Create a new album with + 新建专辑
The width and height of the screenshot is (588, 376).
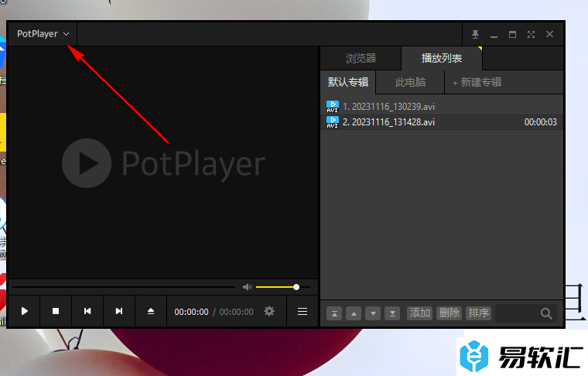pos(477,82)
